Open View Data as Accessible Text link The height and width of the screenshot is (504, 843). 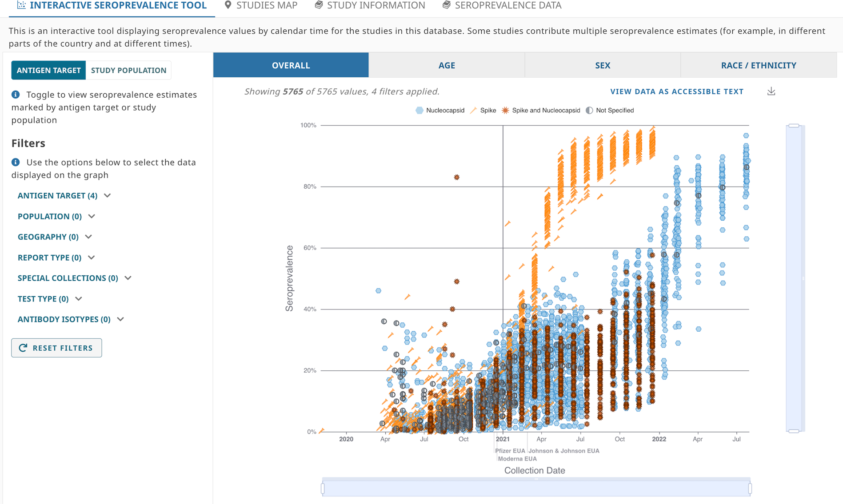[676, 91]
